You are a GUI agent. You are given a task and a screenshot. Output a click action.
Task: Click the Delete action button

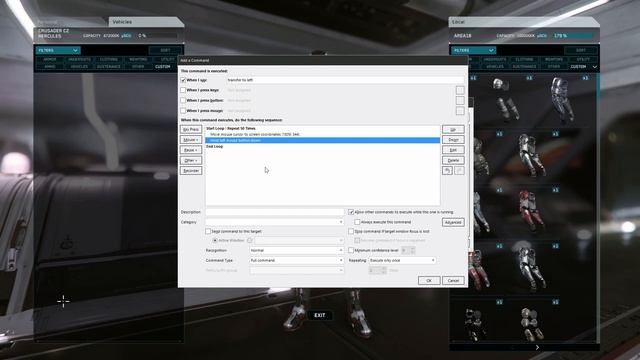pos(453,160)
